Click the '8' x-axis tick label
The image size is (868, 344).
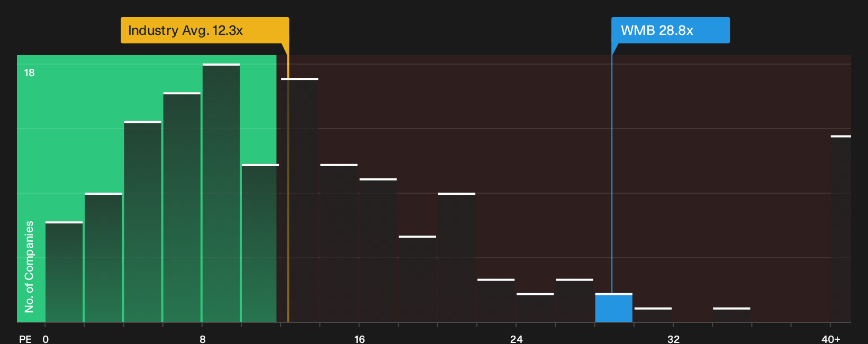coord(203,339)
